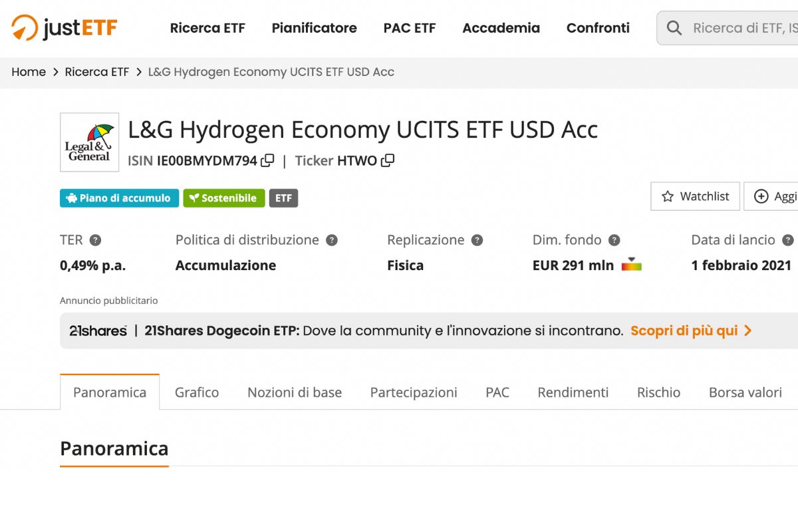Click the Sostenibile badge

(223, 198)
